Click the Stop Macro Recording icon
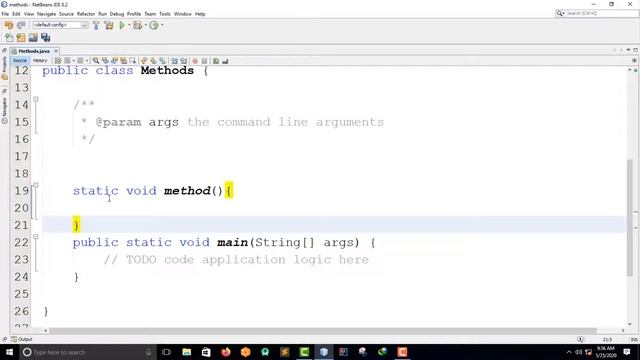The height and width of the screenshot is (360, 640). 204,61
